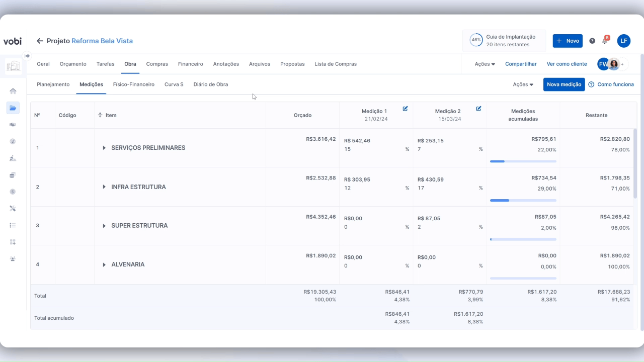Open the handshake icon in the sidebar

pyautogui.click(x=13, y=125)
